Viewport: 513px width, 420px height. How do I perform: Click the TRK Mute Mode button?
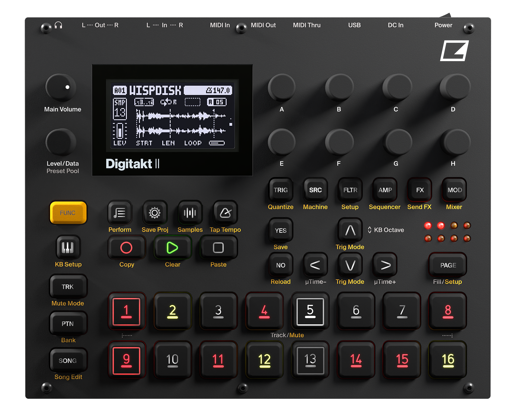(68, 287)
